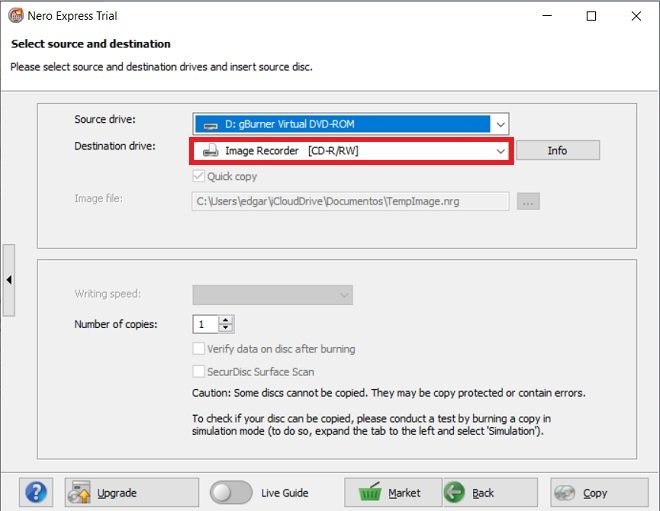This screenshot has width=660, height=511.
Task: Open the Destination drive Image Recorder dropdown
Action: 351,151
